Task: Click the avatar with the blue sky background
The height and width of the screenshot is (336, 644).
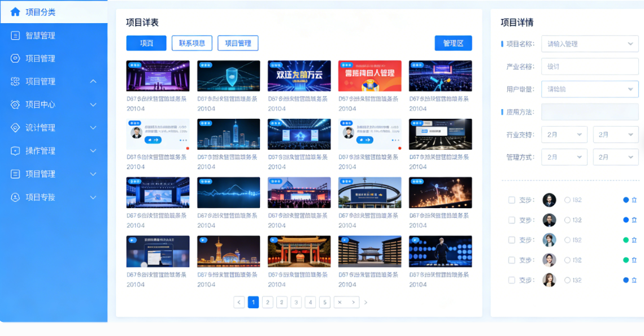Action: [549, 240]
